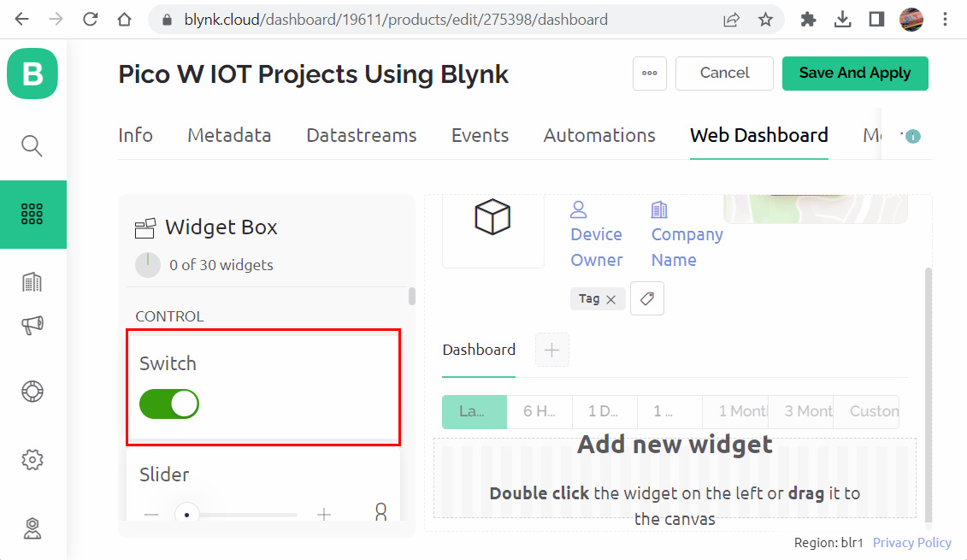Viewport: 967px width, 560px height.
Task: Open browser downloads
Action: click(x=842, y=20)
